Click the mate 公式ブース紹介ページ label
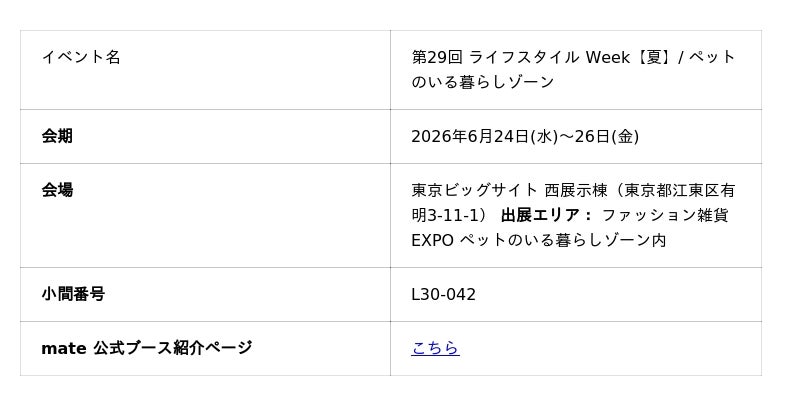This screenshot has height=406, width=800. (146, 348)
